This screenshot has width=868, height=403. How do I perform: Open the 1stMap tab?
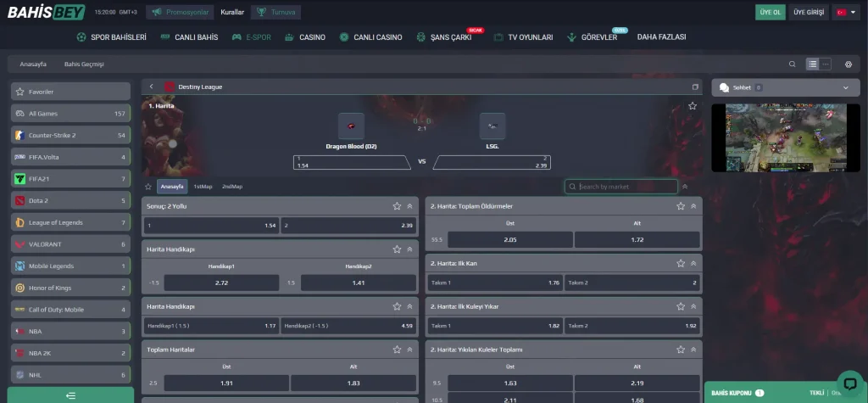coord(203,187)
